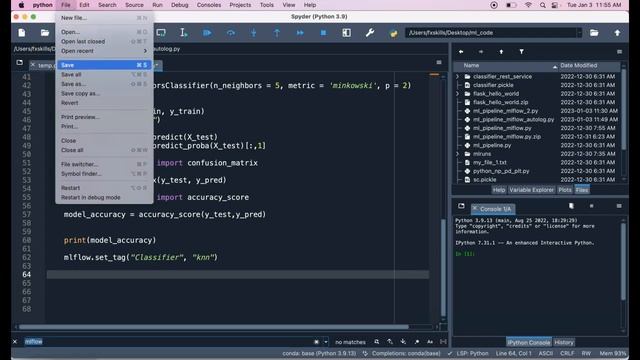Viewport: 640px width, 360px height.
Task: Switch to Help tab
Action: (x=499, y=190)
